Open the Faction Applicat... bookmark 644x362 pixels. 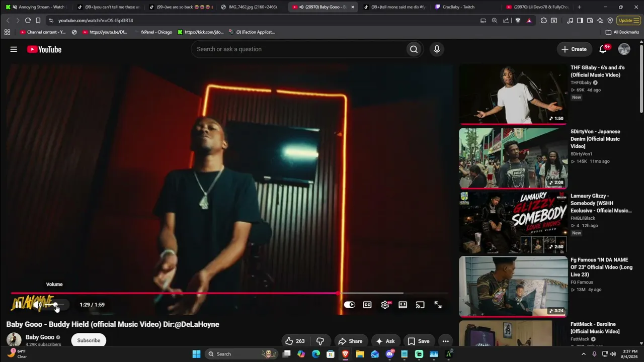click(x=252, y=32)
